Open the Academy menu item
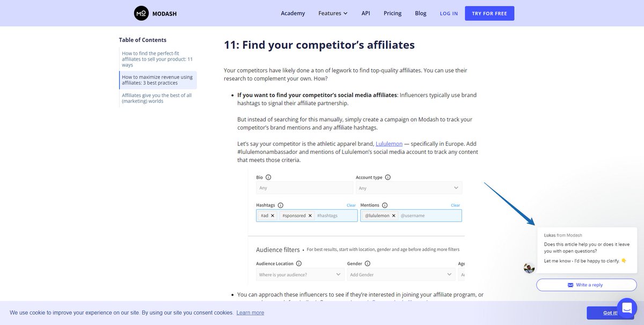 [293, 13]
